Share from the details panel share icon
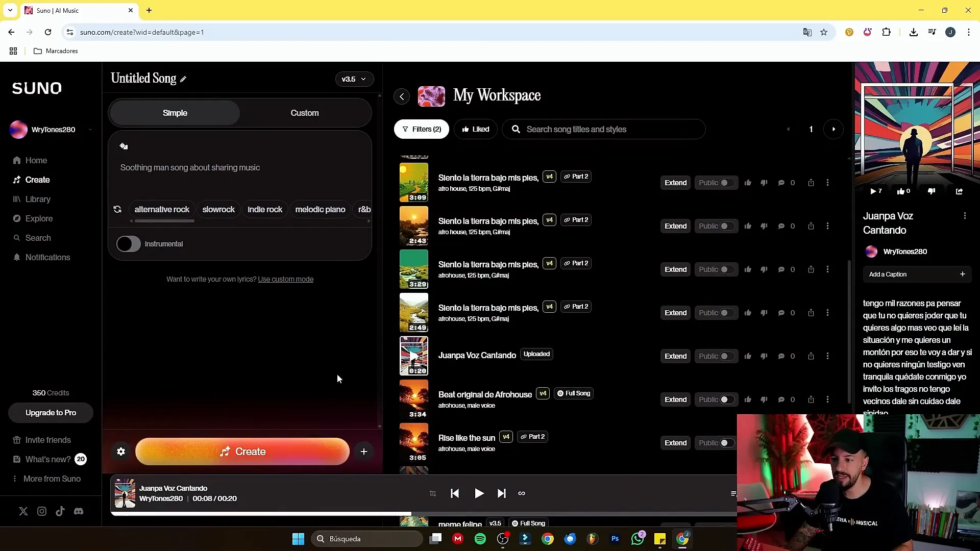 pyautogui.click(x=959, y=191)
